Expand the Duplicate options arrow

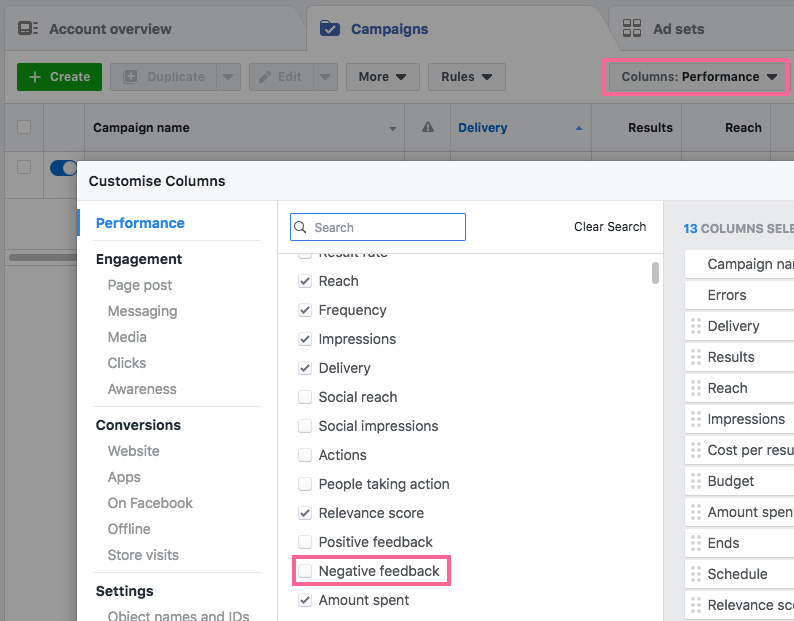228,76
